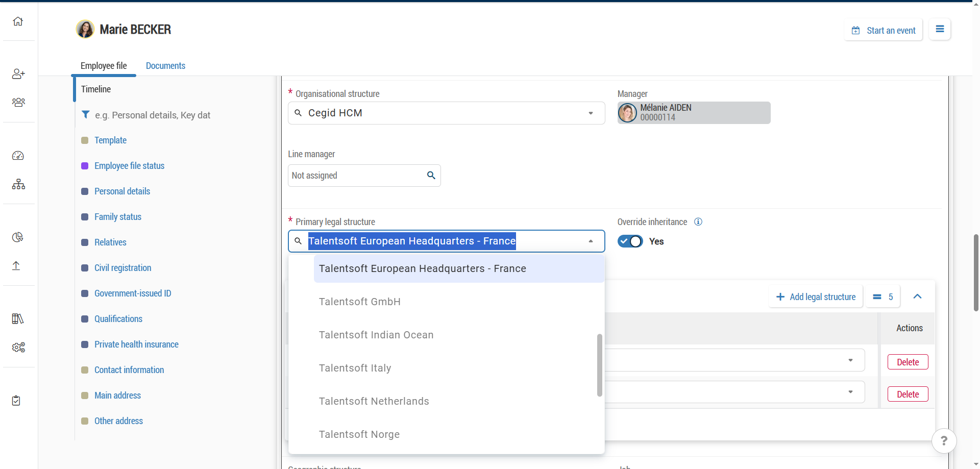The width and height of the screenshot is (980, 469).
Task: Open the team group icon in sidebar
Action: 18,103
